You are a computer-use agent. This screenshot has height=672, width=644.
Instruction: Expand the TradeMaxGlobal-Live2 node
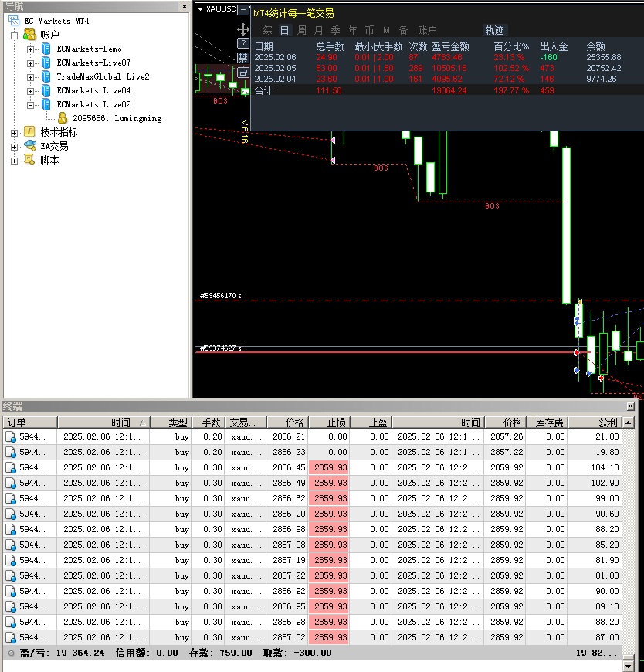tap(30, 77)
